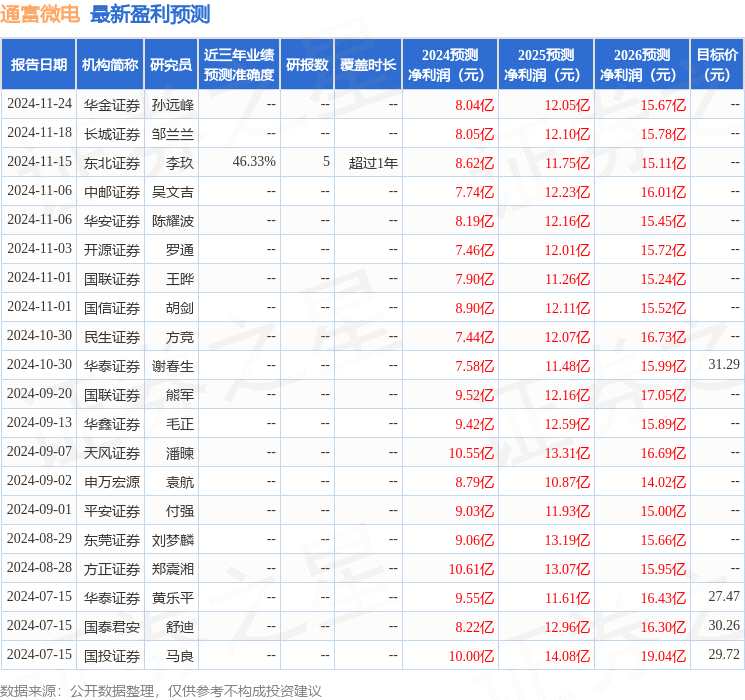Click the 16.73亿 forecast value
Screen dimensions: 745x700
(663, 337)
